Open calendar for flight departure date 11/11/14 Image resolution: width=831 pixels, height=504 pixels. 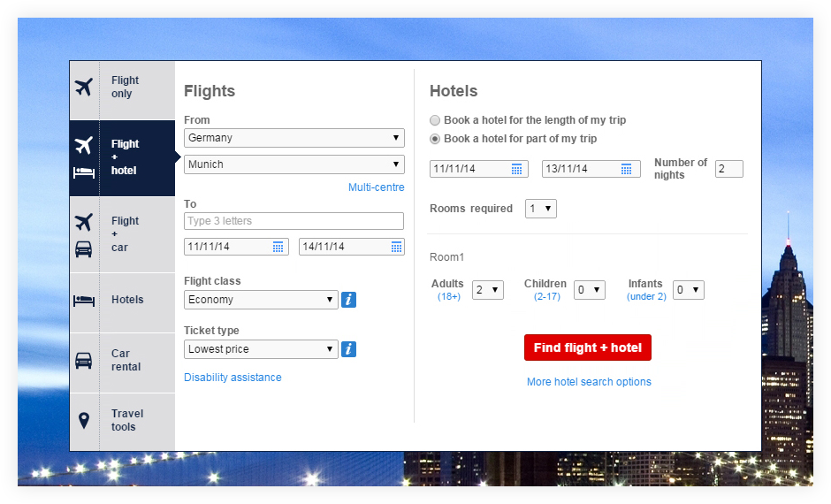[x=278, y=247]
